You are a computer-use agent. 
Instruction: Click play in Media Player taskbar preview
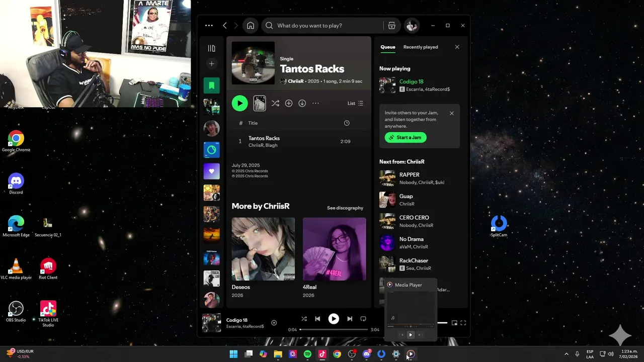click(x=410, y=335)
